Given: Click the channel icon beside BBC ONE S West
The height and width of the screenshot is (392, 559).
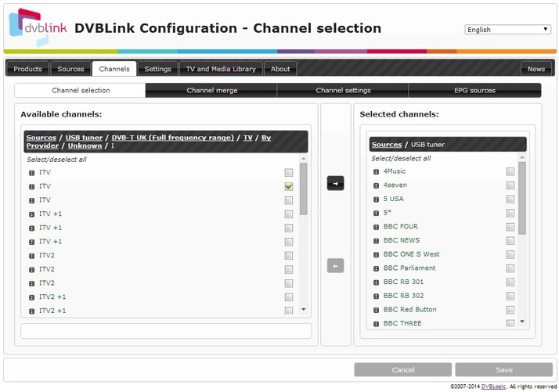Looking at the screenshot, I should tap(376, 255).
